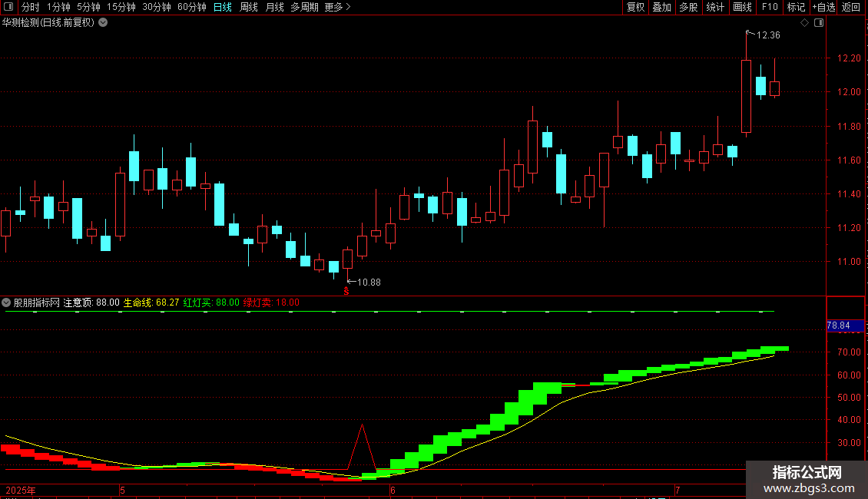868x499 pixels.
Task: Click the 叠加 overlay button
Action: pos(662,7)
